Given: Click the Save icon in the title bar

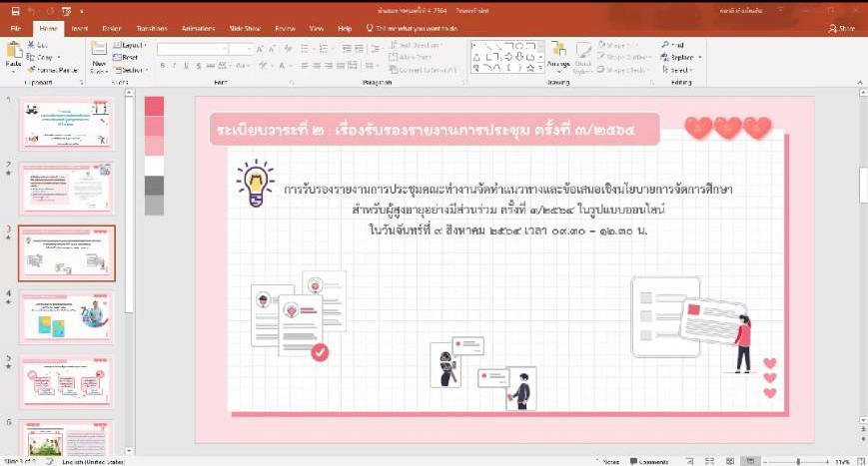Looking at the screenshot, I should tap(16, 11).
